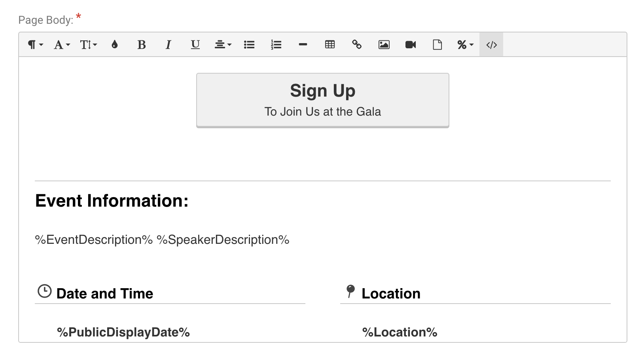
Task: Open the paragraph format dropdown
Action: [35, 45]
